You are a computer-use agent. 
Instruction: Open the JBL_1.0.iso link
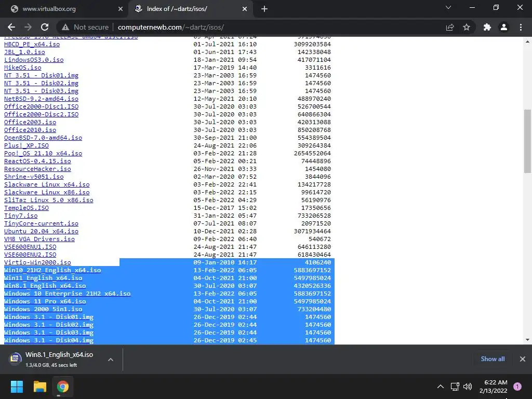point(24,52)
